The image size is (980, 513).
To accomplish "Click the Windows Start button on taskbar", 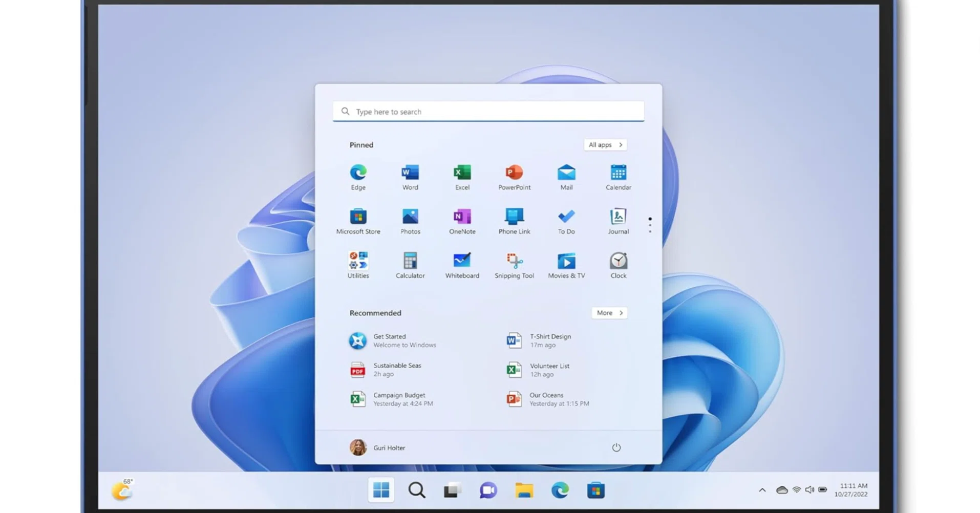I will pos(381,490).
